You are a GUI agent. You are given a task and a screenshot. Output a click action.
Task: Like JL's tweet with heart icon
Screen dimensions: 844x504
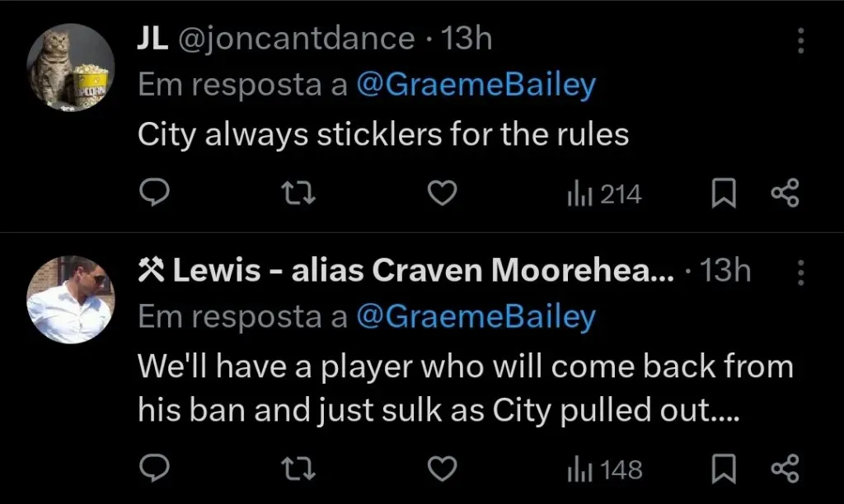tap(444, 194)
